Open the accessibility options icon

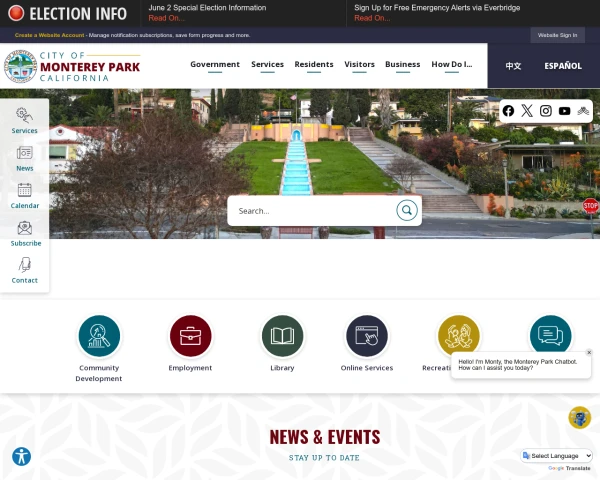pyautogui.click(x=21, y=457)
